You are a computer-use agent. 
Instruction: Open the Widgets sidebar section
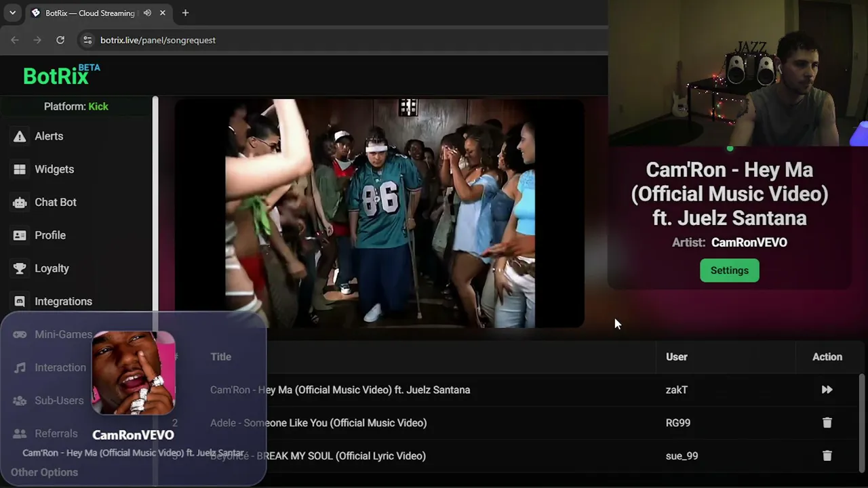(54, 169)
